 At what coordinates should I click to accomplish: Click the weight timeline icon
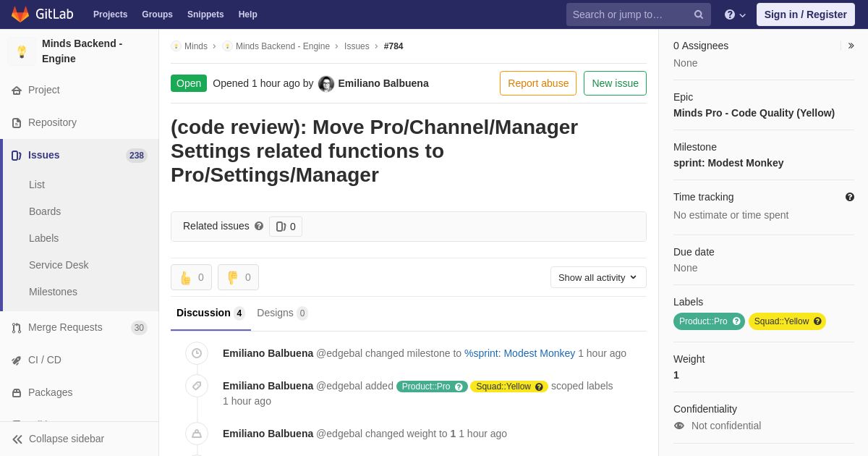(x=197, y=434)
